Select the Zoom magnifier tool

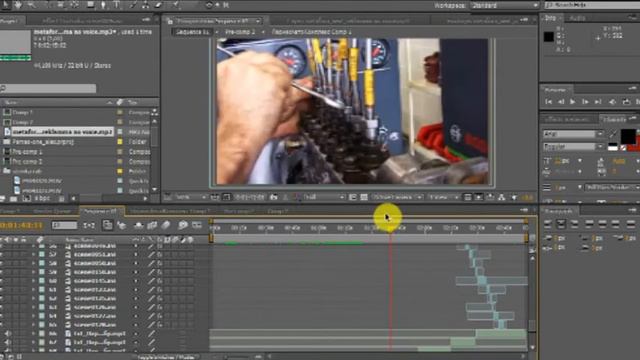click(x=31, y=5)
